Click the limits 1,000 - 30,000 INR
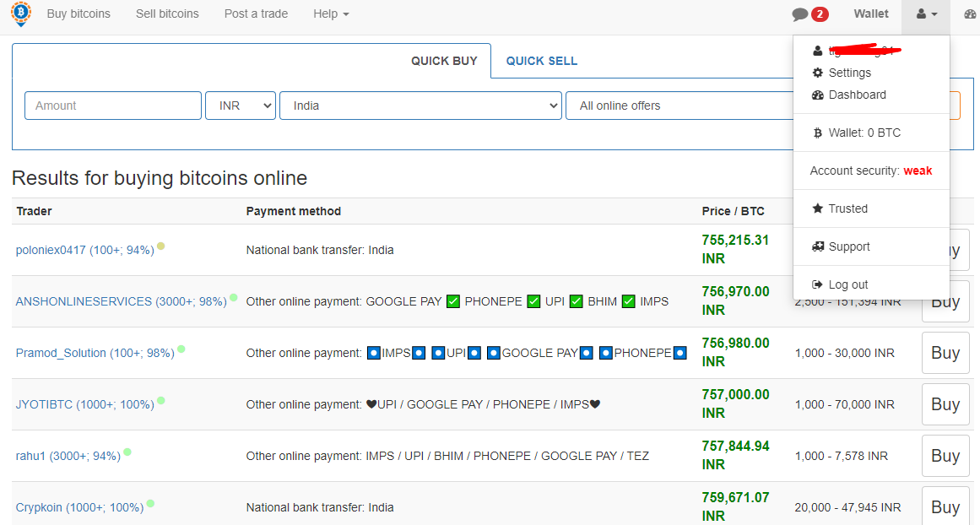 coord(844,353)
